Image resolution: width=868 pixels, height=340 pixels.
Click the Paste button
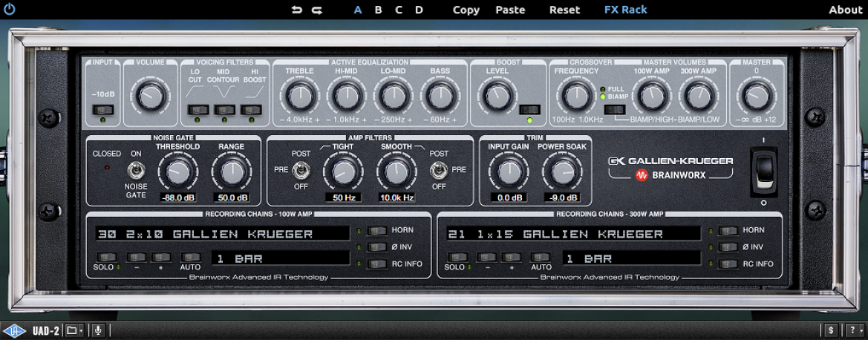pyautogui.click(x=510, y=10)
